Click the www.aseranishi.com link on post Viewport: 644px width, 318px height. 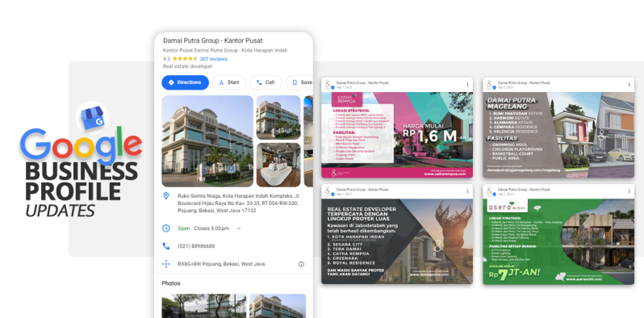[x=583, y=279]
